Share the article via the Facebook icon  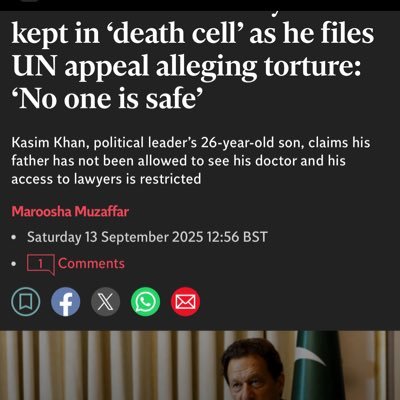66,302
